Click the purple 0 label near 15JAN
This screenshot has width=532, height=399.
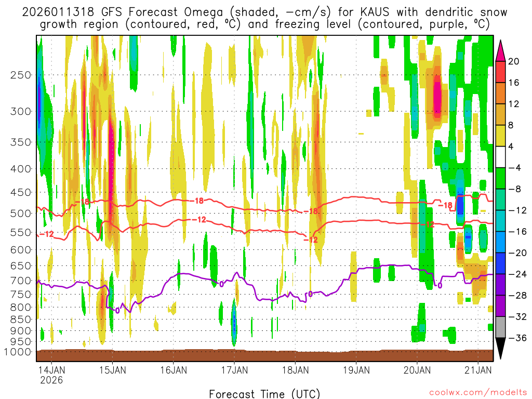click(117, 311)
